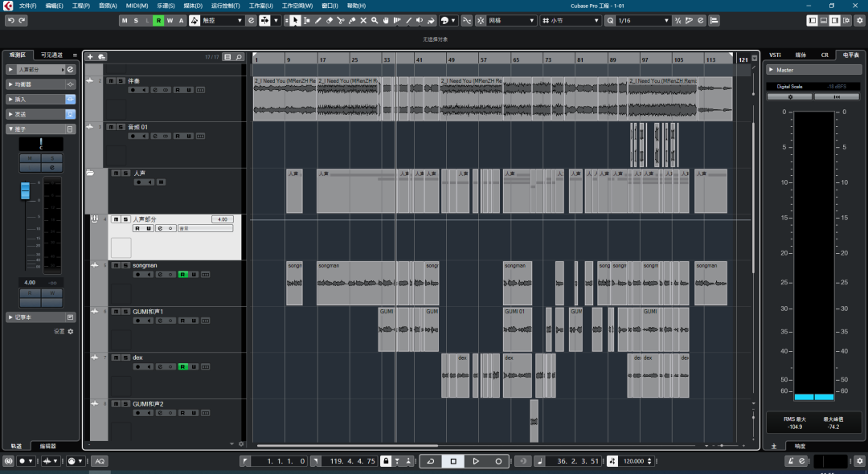868x474 pixels.
Task: Toggle global Read automation R button
Action: 158,20
